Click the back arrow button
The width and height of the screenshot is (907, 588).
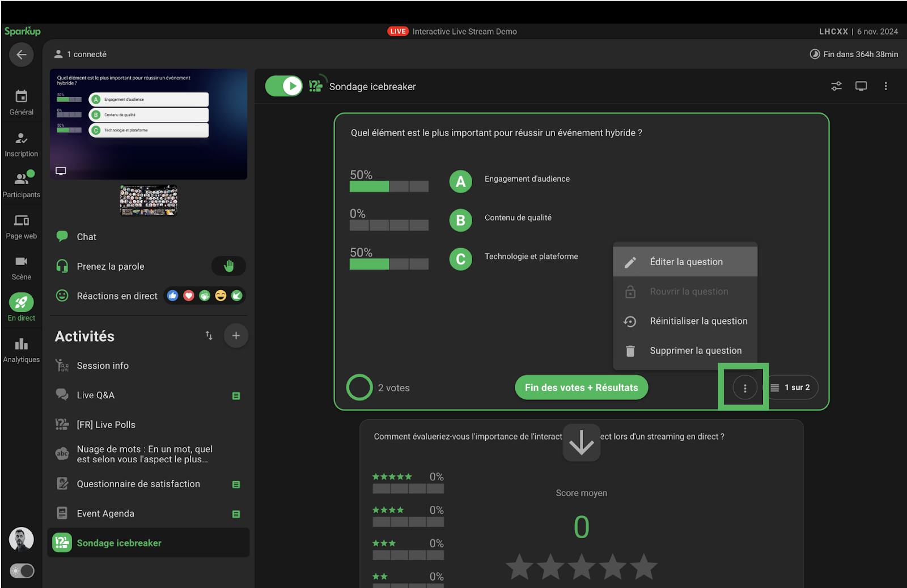pyautogui.click(x=22, y=54)
